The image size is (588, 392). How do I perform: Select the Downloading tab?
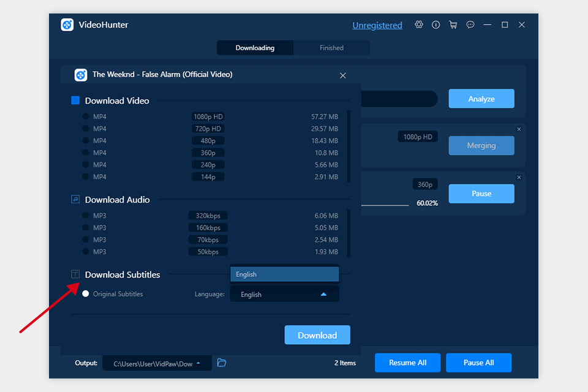255,47
